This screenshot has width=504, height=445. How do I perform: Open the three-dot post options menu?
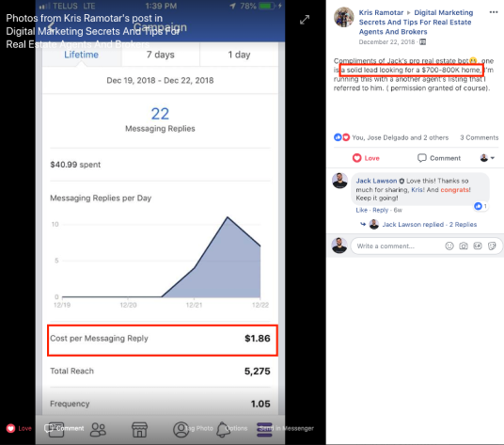[x=494, y=12]
